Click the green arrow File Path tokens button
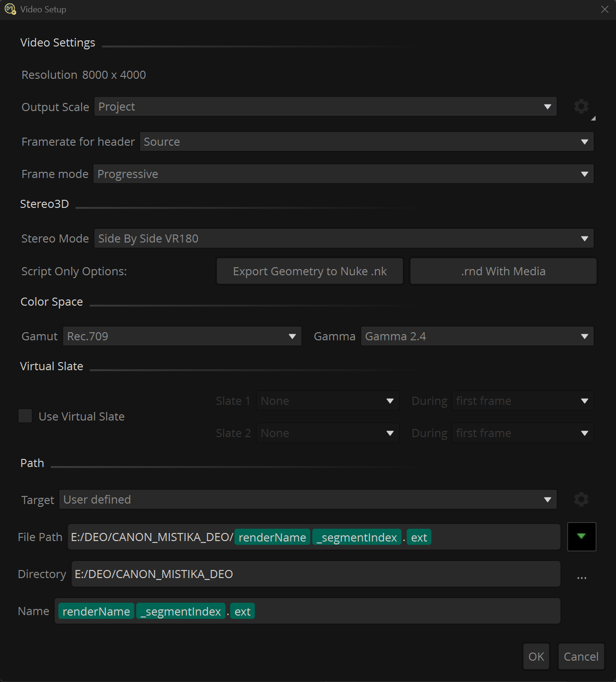The height and width of the screenshot is (682, 616). 581,537
